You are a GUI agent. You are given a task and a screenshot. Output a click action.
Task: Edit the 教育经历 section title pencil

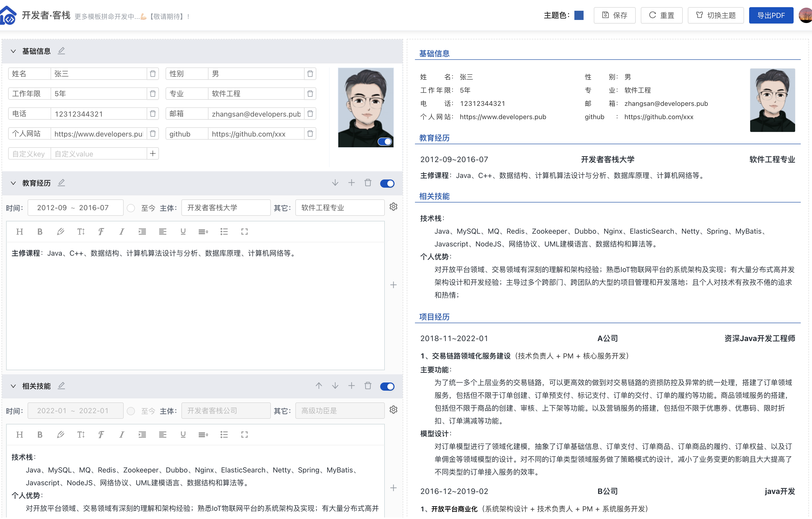click(x=61, y=183)
